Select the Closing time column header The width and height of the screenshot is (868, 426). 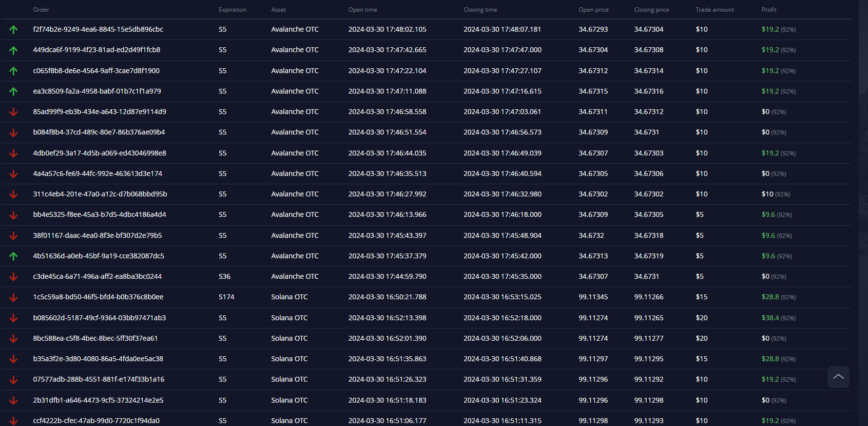tap(480, 10)
